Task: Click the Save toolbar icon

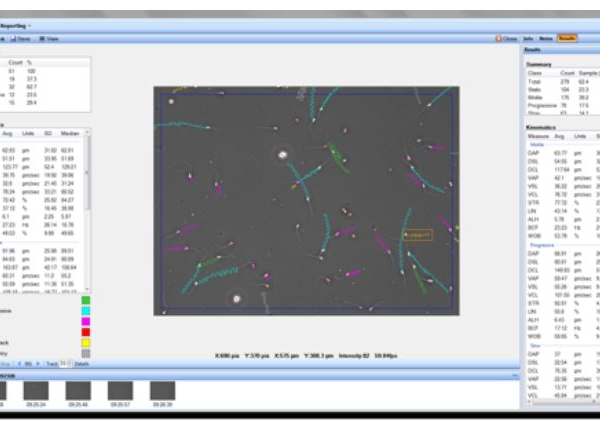Action: point(21,38)
